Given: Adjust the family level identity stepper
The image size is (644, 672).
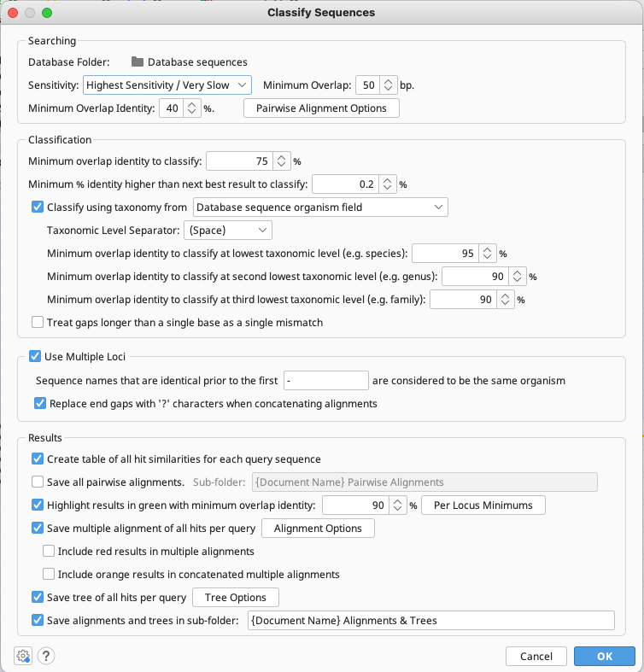Looking at the screenshot, I should click(505, 300).
